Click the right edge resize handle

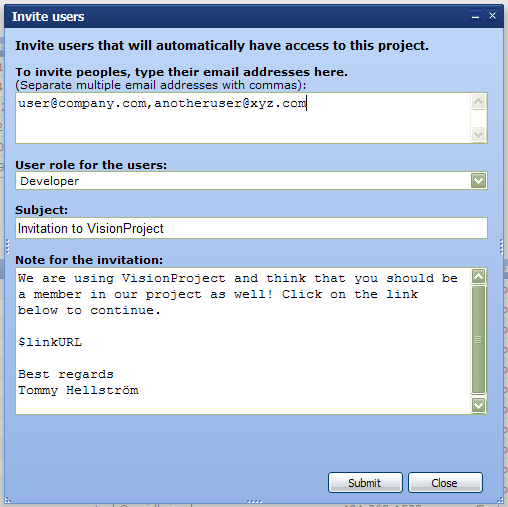click(501, 246)
